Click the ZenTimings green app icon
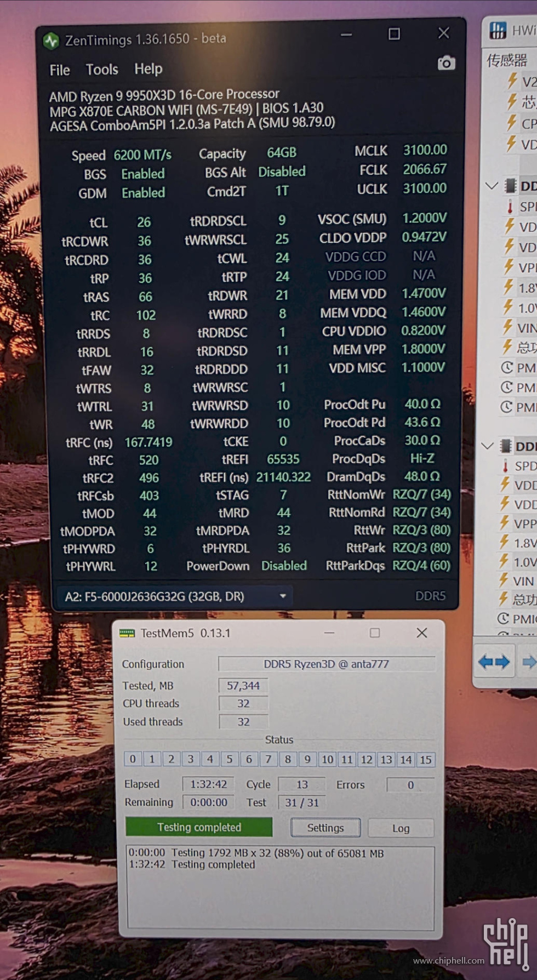Viewport: 537px width, 980px height. (51, 41)
